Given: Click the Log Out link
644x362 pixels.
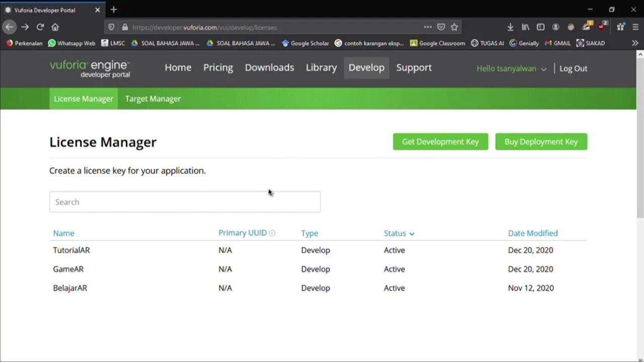Looking at the screenshot, I should point(573,69).
